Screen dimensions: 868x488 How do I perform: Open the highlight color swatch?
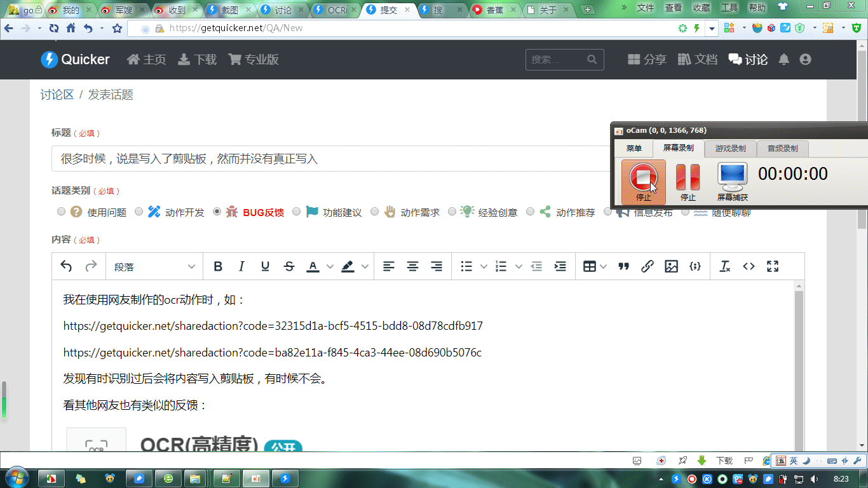click(348, 266)
